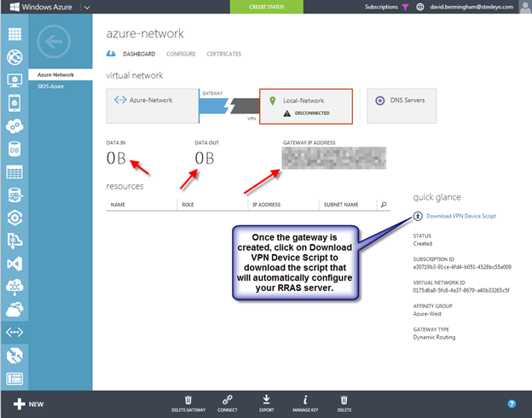
Task: Switch to the Configure tab
Action: (181, 55)
